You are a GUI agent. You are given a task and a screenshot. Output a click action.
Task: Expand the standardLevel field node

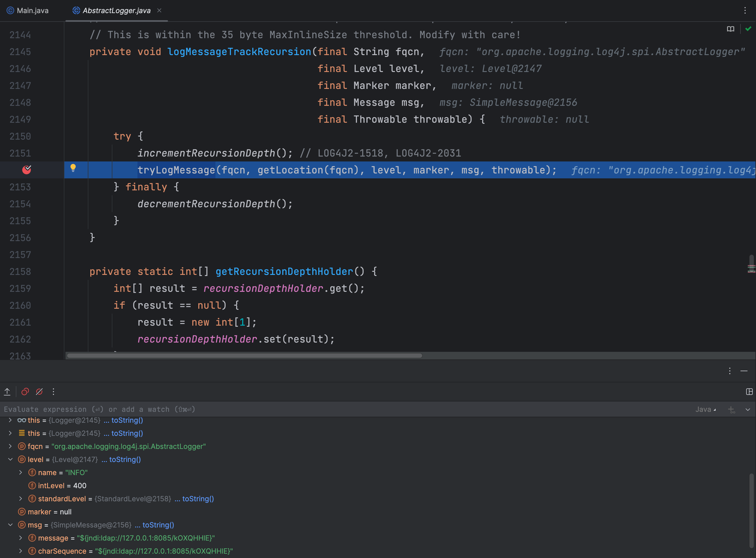coord(21,499)
